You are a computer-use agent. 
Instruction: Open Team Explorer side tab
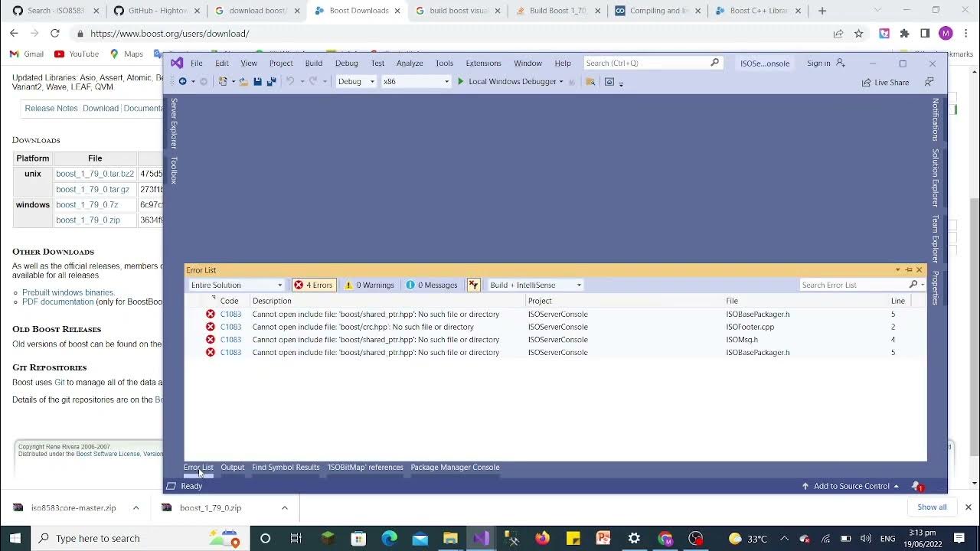(x=935, y=238)
